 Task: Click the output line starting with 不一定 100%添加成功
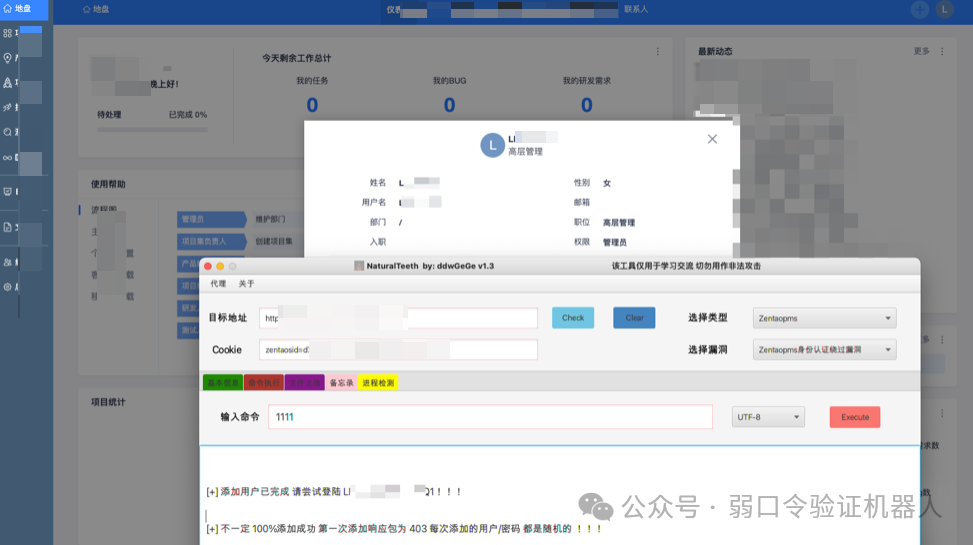pos(403,529)
